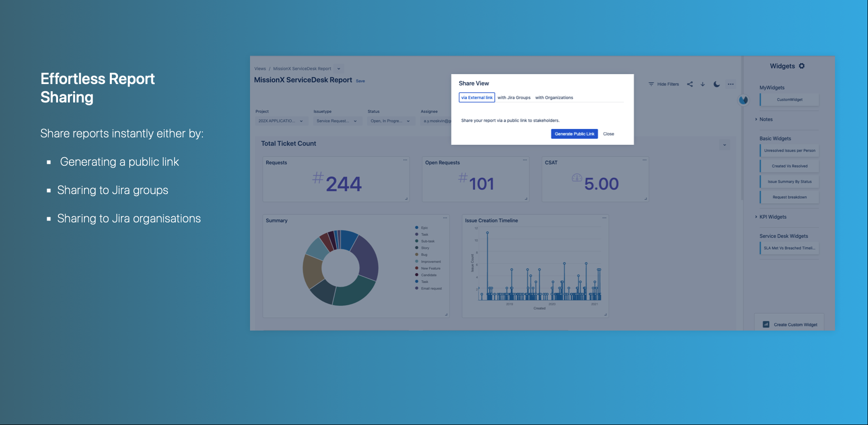Toggle Email request legend entry
The image size is (868, 425).
428,289
